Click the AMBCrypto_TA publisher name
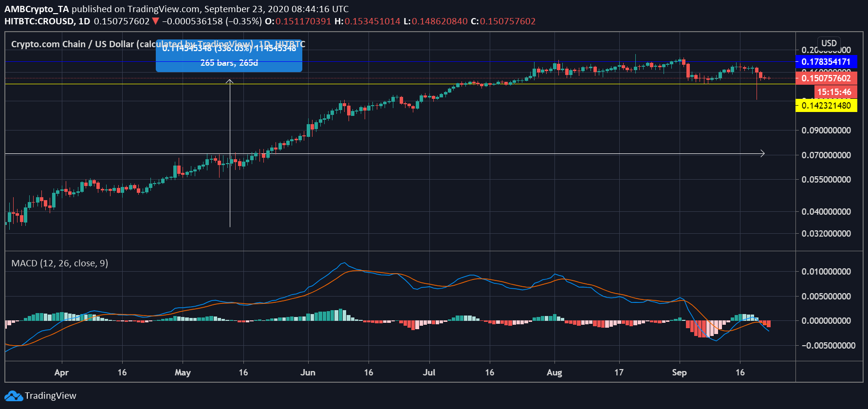This screenshot has width=868, height=409. coord(37,9)
